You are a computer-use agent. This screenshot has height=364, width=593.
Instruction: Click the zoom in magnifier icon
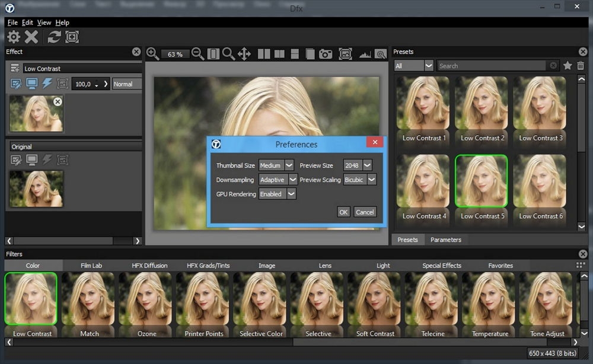[152, 54]
